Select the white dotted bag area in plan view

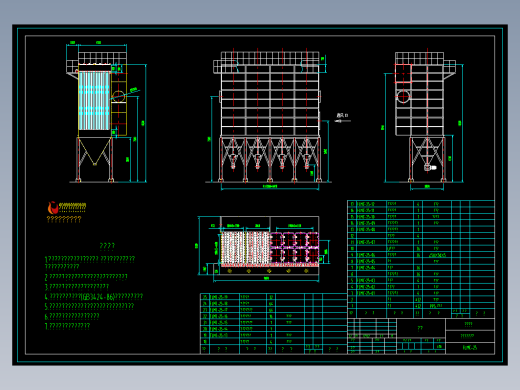[x=245, y=248]
